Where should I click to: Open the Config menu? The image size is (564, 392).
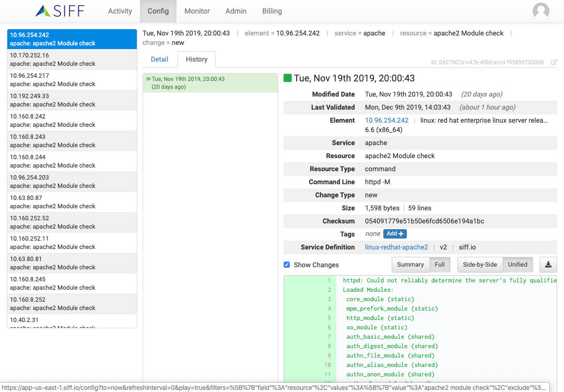tap(158, 11)
